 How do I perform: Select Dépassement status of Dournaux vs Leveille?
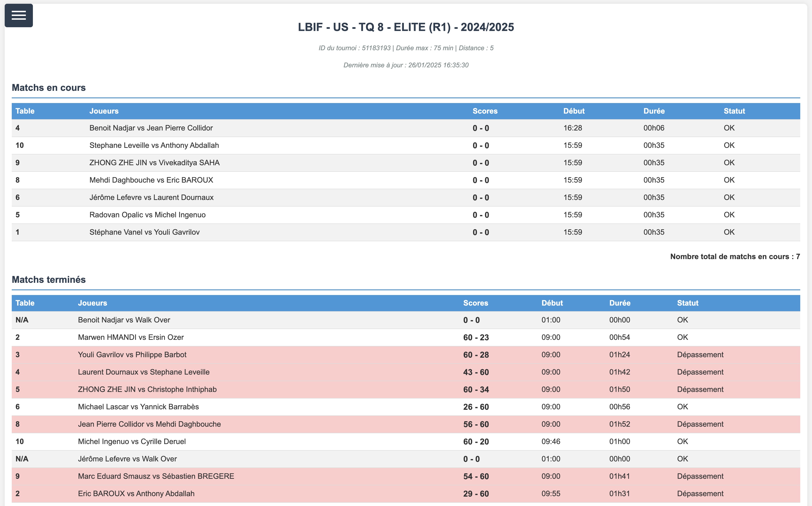(x=700, y=372)
